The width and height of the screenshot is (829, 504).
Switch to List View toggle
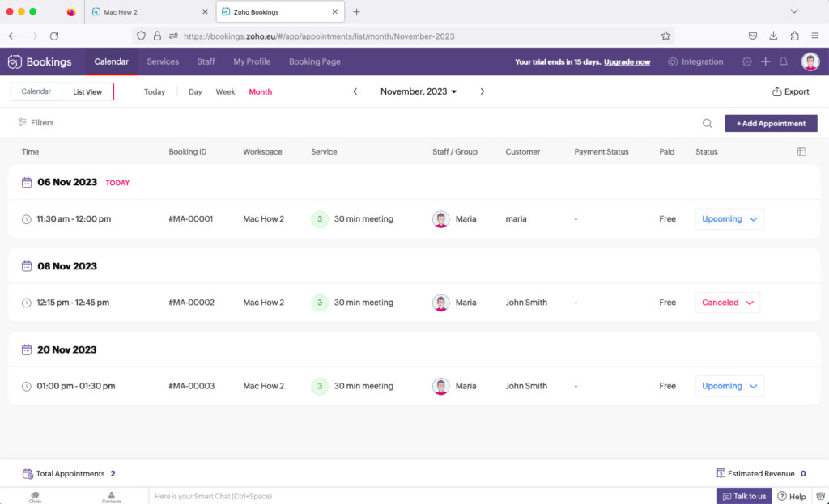pos(87,92)
